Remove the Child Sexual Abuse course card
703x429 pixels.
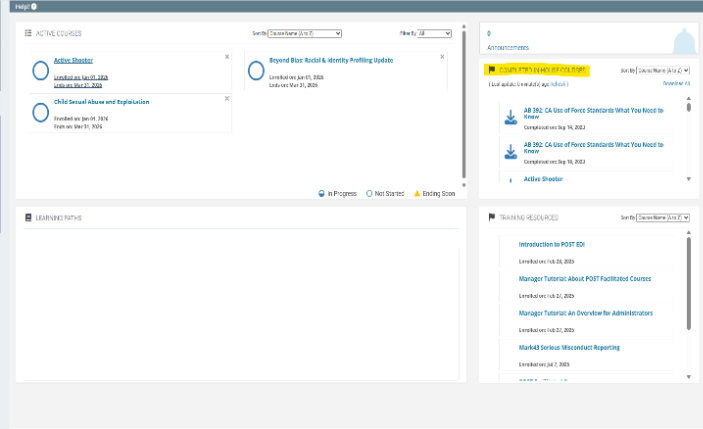(227, 98)
